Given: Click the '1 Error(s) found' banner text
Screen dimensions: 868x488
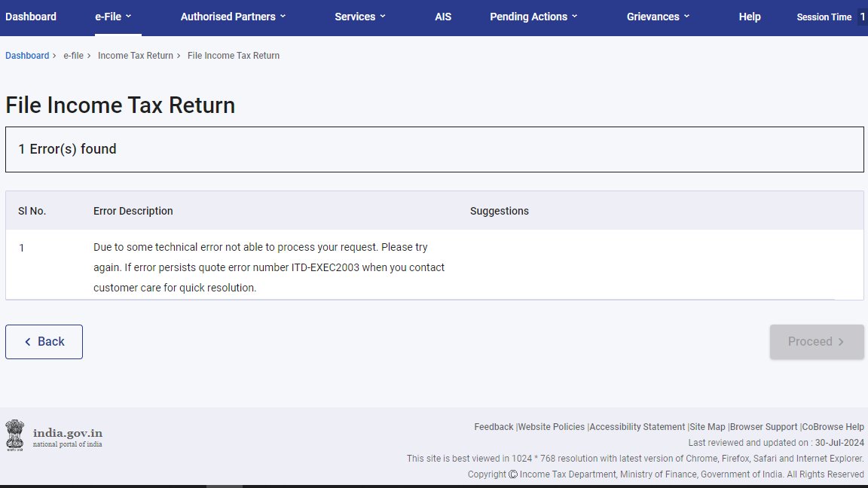Looking at the screenshot, I should pyautogui.click(x=68, y=149).
